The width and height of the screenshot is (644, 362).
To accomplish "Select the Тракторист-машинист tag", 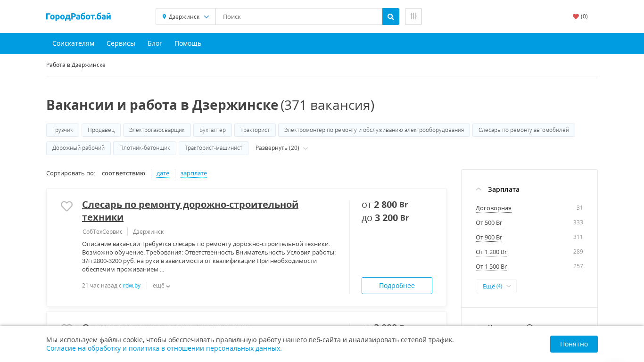I will [214, 148].
